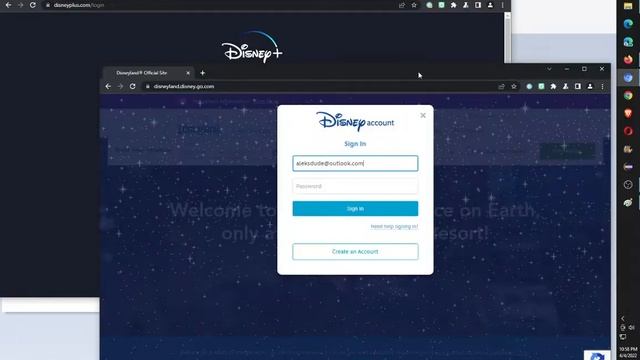Reload the Disneyland page

pyautogui.click(x=132, y=87)
